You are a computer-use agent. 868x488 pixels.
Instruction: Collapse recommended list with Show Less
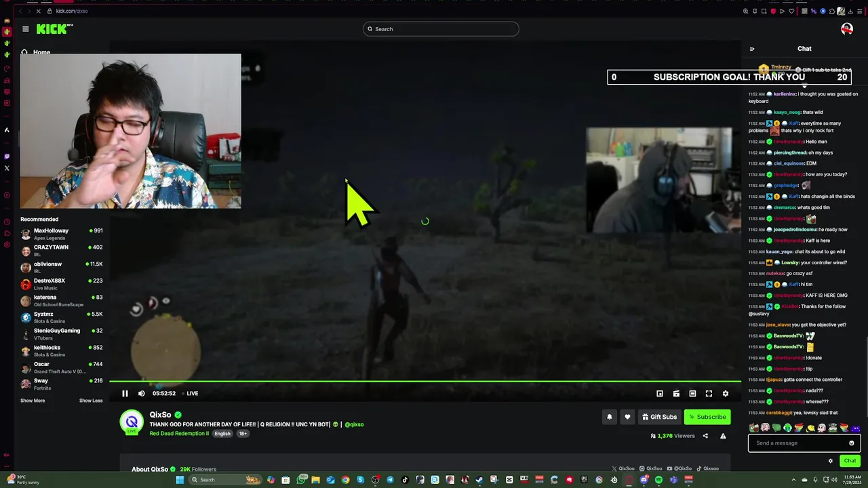click(91, 401)
